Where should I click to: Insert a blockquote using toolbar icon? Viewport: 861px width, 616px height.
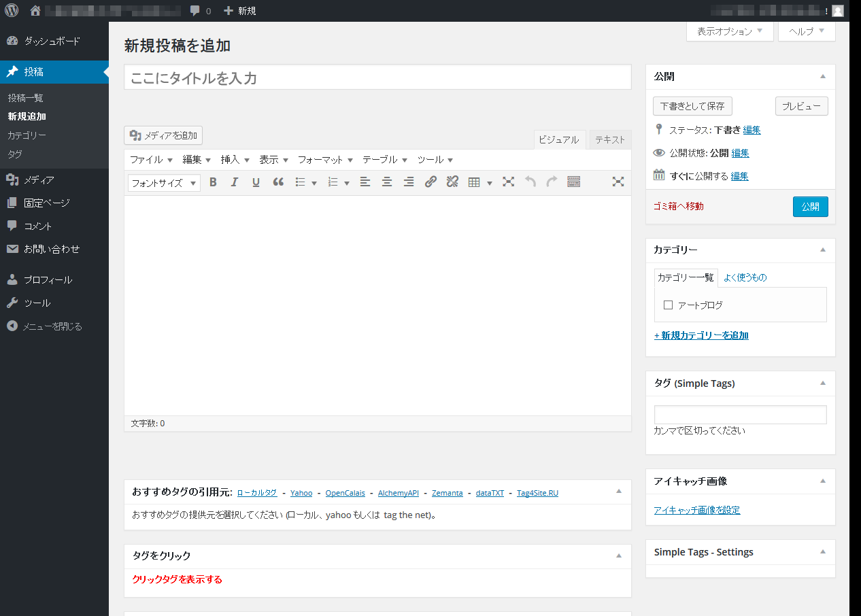(x=278, y=182)
